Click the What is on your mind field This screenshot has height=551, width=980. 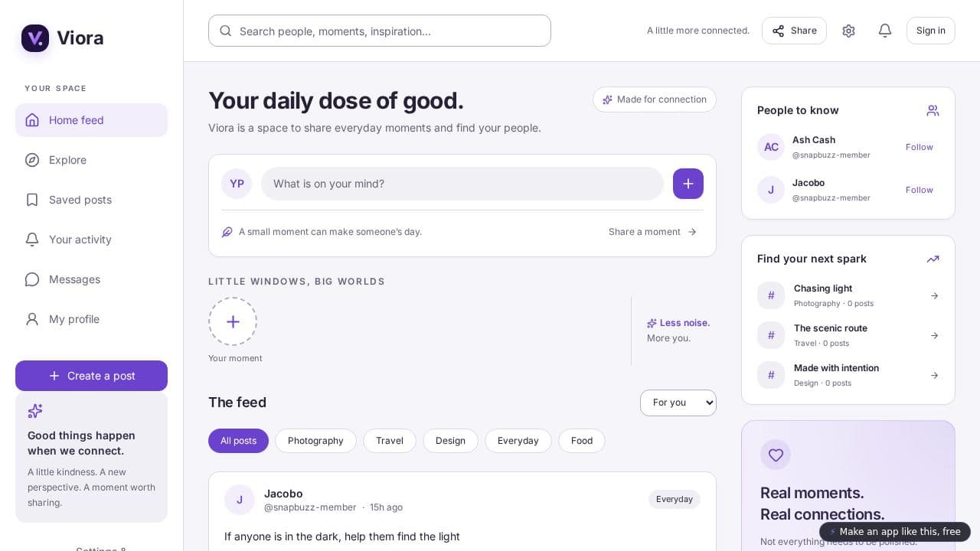(x=462, y=184)
